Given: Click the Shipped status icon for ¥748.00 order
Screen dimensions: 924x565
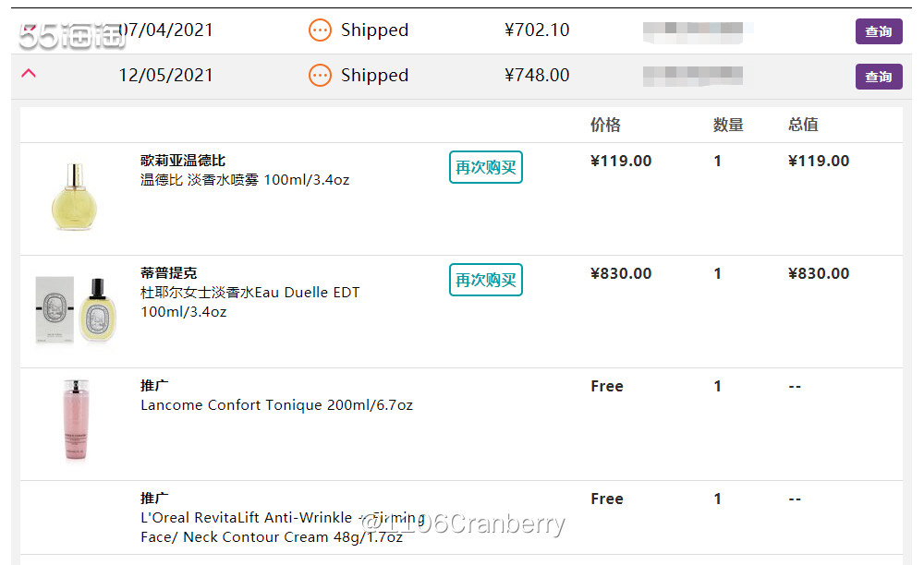Looking at the screenshot, I should pos(320,76).
